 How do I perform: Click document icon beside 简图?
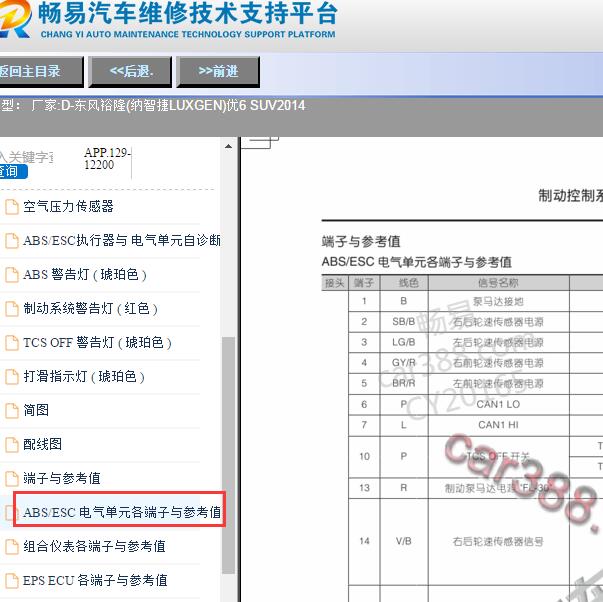[12, 410]
